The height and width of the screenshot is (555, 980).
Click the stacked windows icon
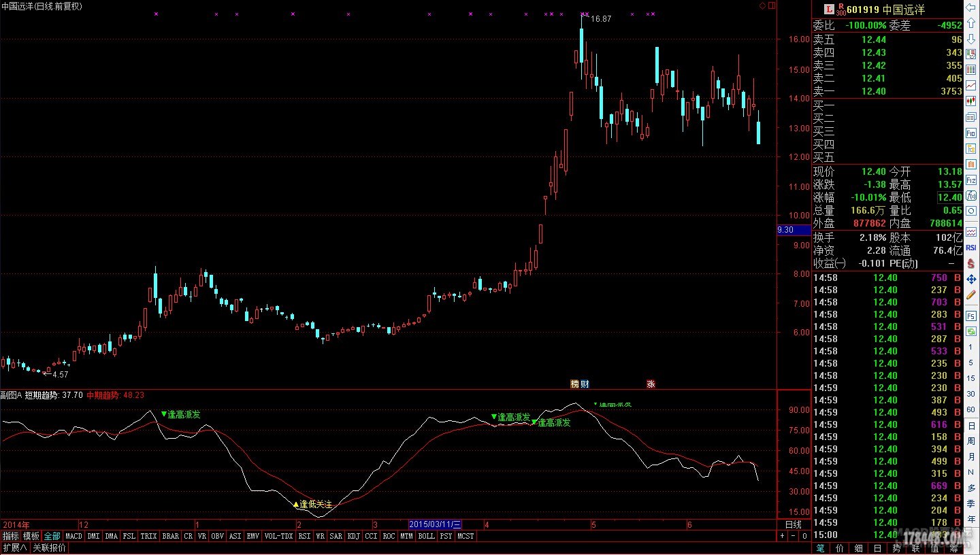[x=971, y=117]
